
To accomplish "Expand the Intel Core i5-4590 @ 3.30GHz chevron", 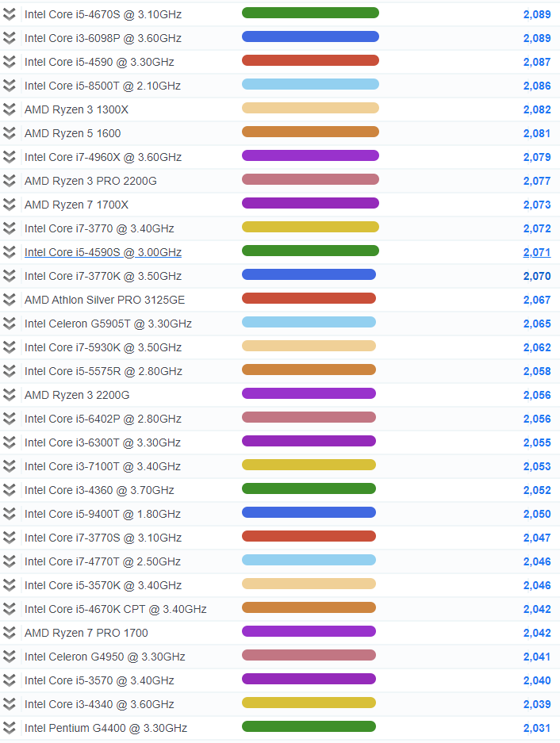I will [9, 62].
